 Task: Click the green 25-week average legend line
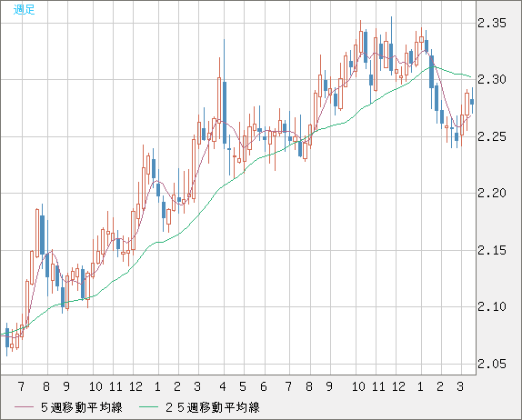click(148, 407)
